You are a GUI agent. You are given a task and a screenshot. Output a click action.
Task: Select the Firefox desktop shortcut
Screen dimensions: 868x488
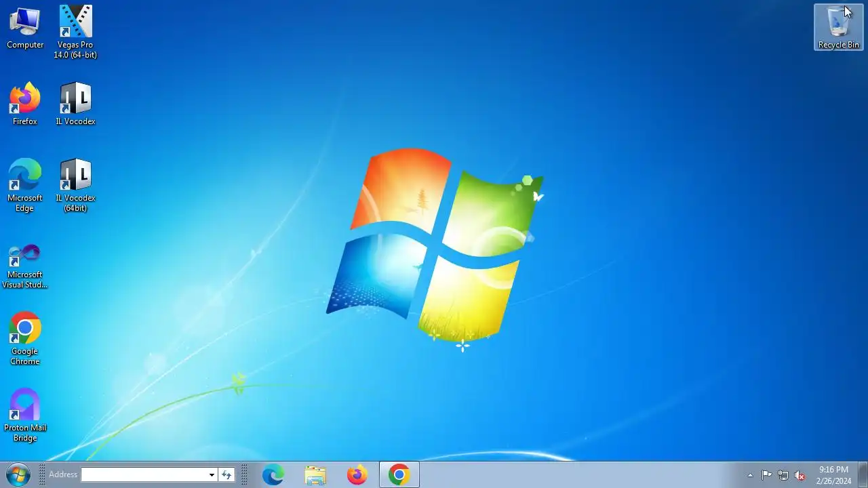[x=25, y=104]
